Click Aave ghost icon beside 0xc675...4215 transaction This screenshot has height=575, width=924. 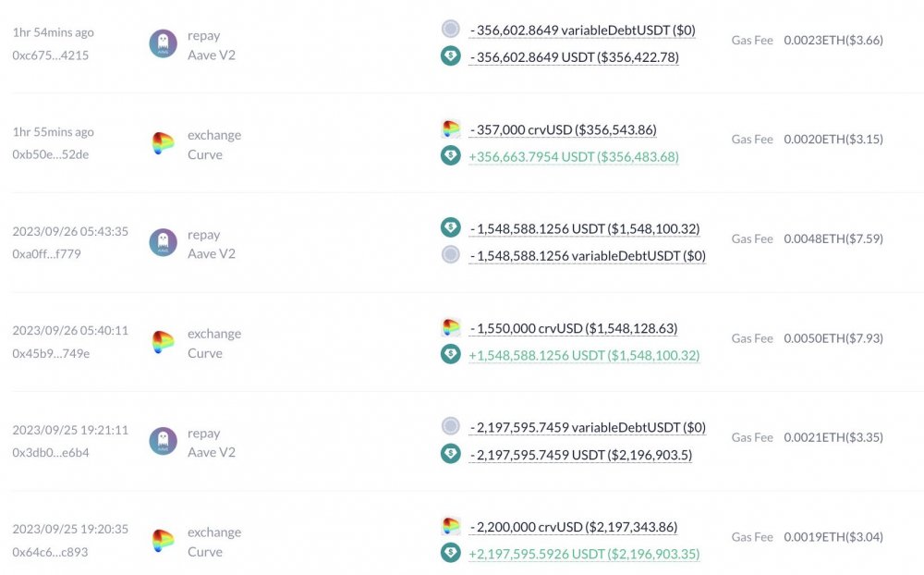(164, 43)
